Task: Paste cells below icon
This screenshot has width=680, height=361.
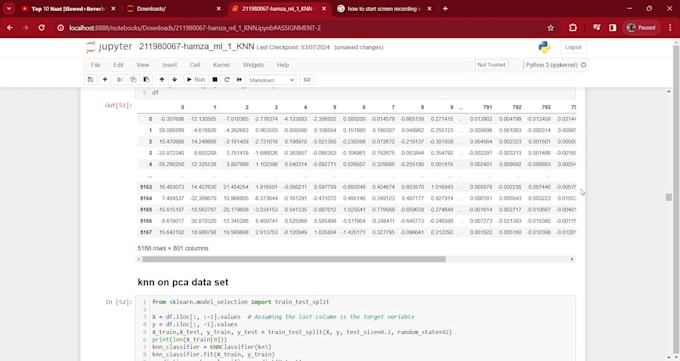Action: click(146, 80)
